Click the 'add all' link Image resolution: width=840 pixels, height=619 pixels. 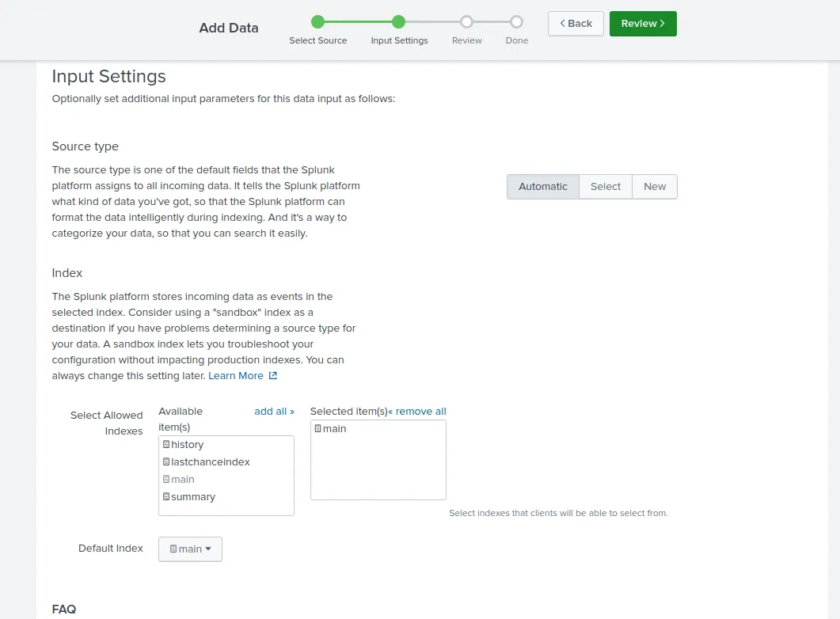[274, 412]
